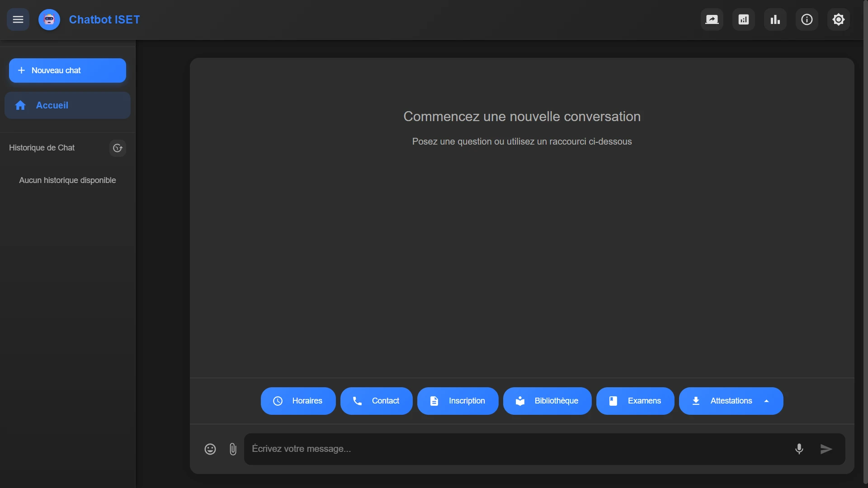Click the Chatbot ISET robot logo
This screenshot has height=488, width=868.
(x=49, y=19)
